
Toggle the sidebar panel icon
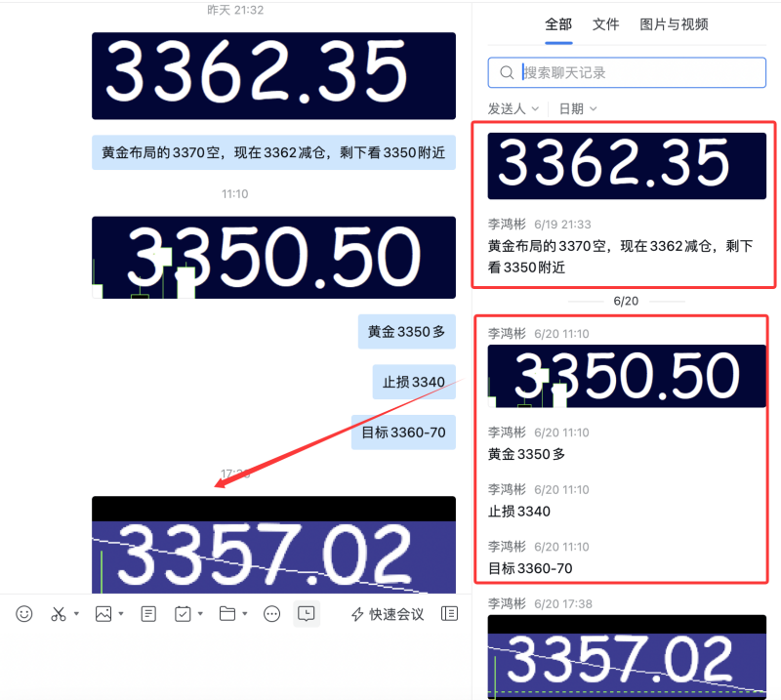tap(449, 614)
